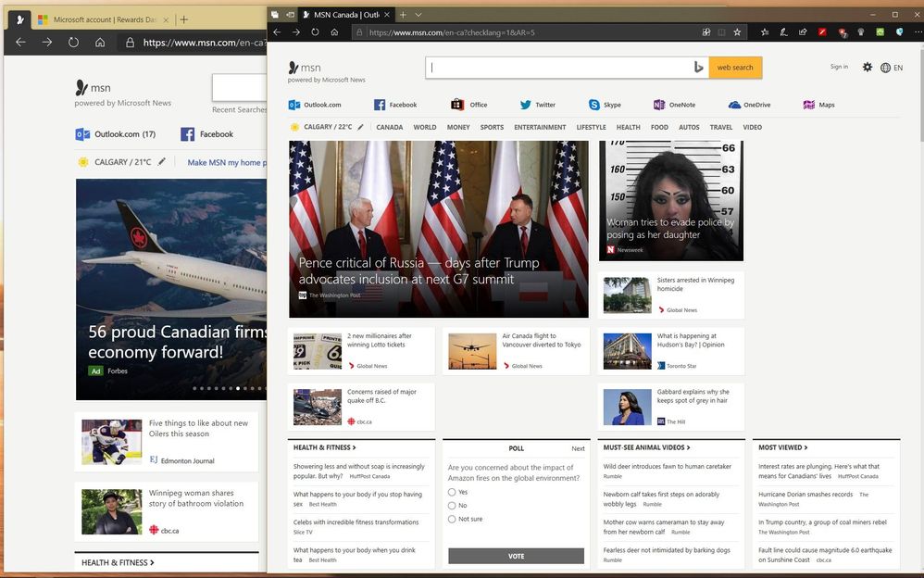Click the Reading view book icon in address bar
Image resolution: width=924 pixels, height=578 pixels.
[721, 32]
